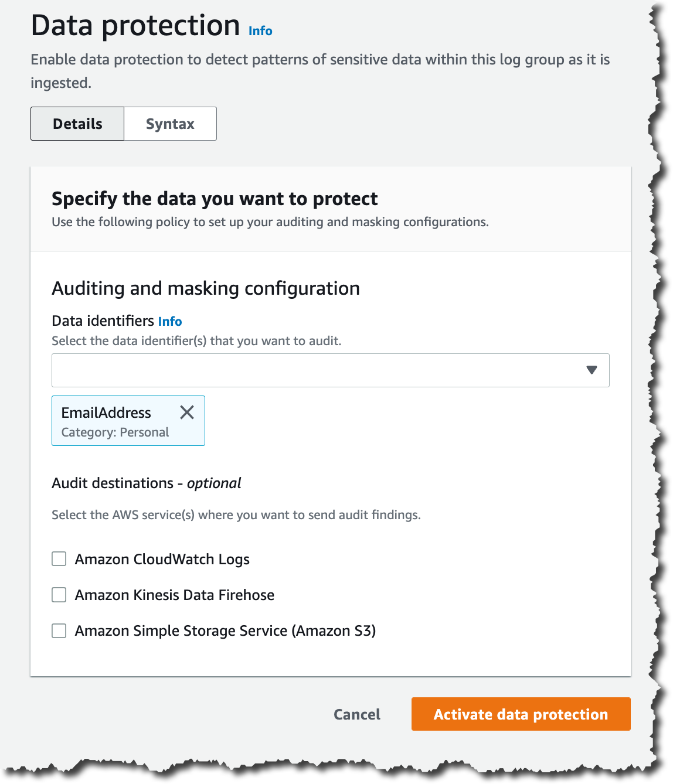Remove the EmailAddress identifier with the X icon

click(x=187, y=413)
